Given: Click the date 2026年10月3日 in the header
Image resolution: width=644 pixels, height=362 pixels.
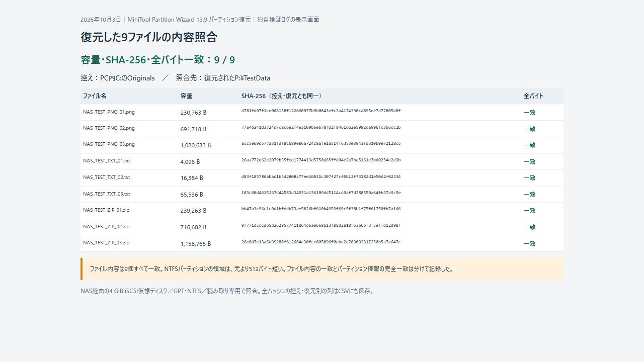Looking at the screenshot, I should coord(101,20).
